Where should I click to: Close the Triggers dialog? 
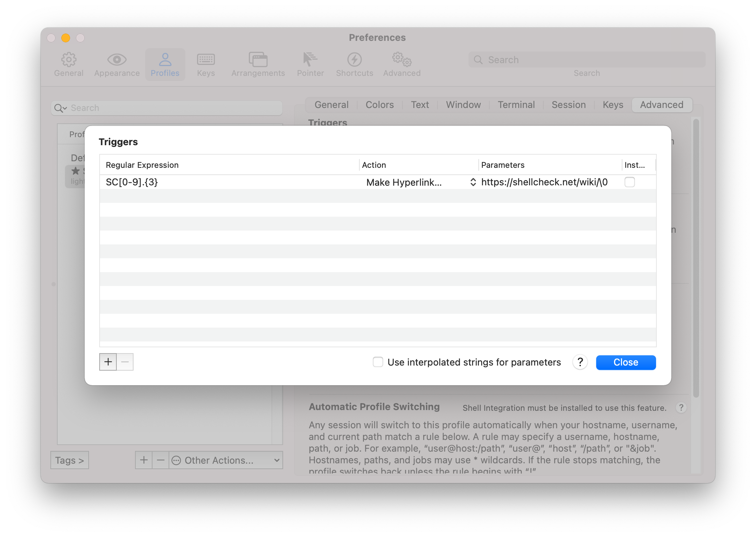tap(626, 362)
